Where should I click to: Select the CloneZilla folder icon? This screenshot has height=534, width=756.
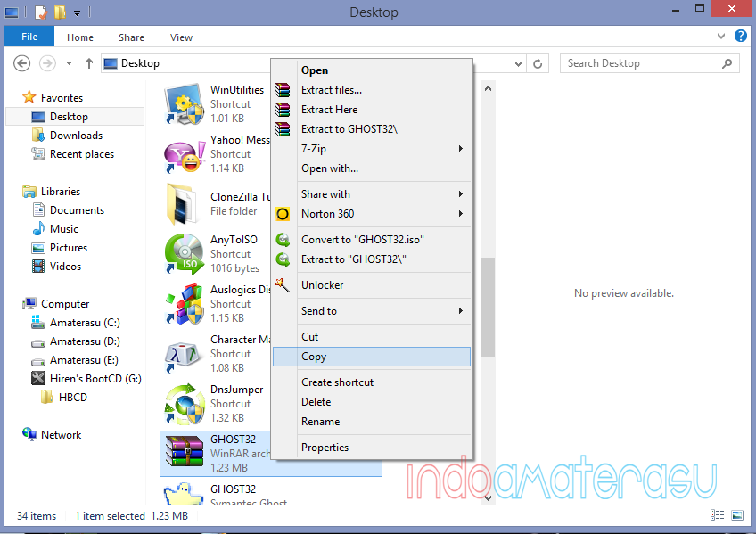(x=181, y=204)
